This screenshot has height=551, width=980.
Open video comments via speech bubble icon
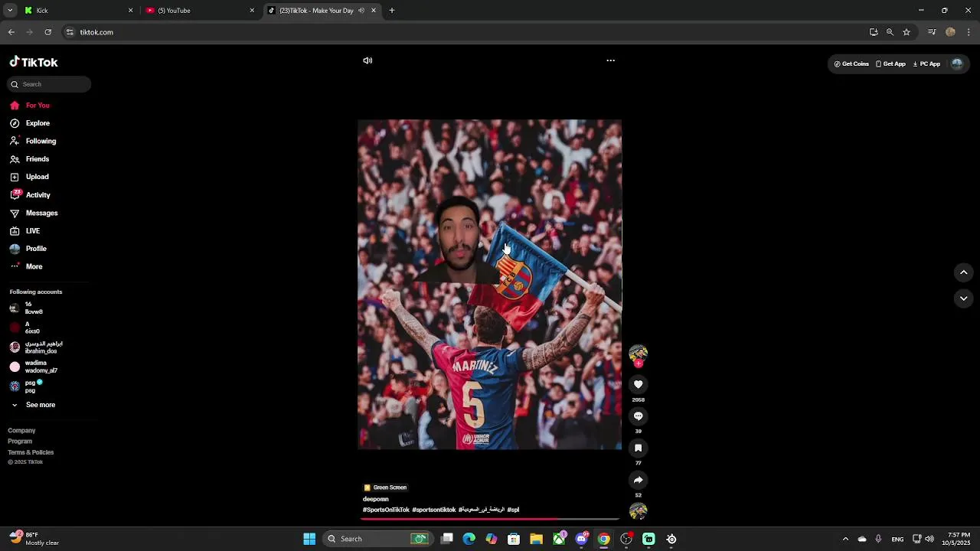(x=638, y=416)
